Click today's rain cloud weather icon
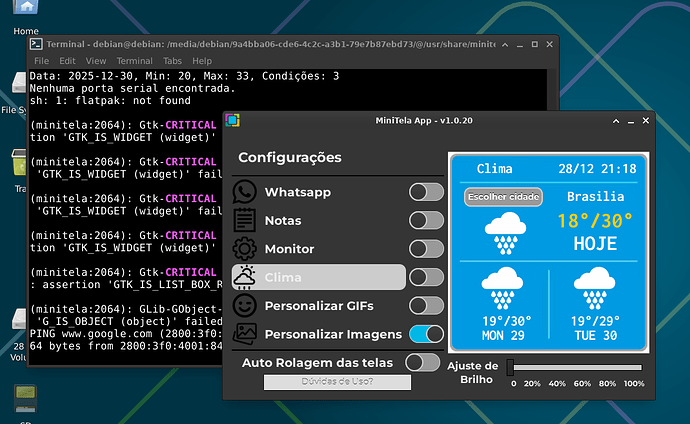This screenshot has width=690, height=424. pos(506,236)
